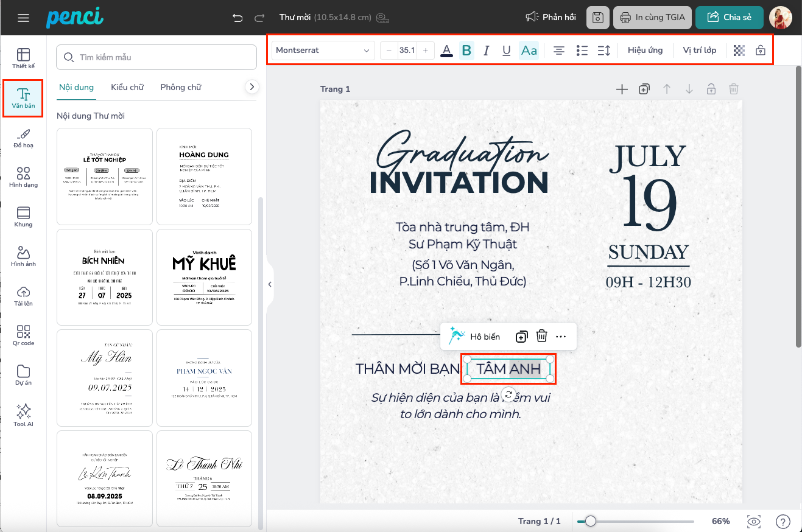
Task: Switch to the Phông chữ tab
Action: pyautogui.click(x=181, y=87)
